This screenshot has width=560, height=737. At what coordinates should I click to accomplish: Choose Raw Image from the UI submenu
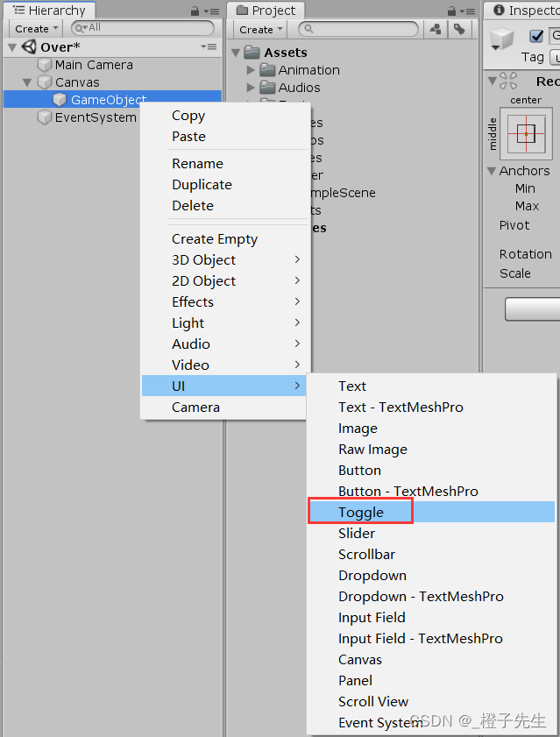pyautogui.click(x=431, y=450)
